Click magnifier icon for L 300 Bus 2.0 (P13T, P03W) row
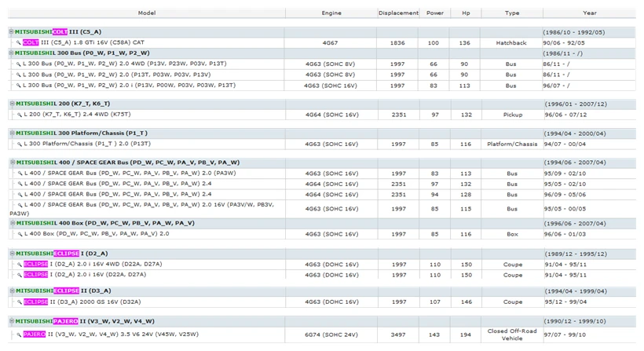The width and height of the screenshot is (644, 351). [19, 75]
